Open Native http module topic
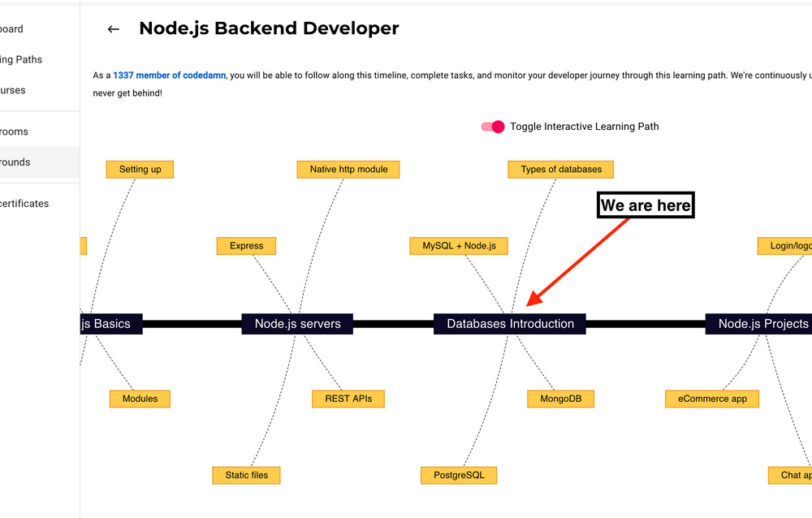The width and height of the screenshot is (812, 518). (348, 169)
